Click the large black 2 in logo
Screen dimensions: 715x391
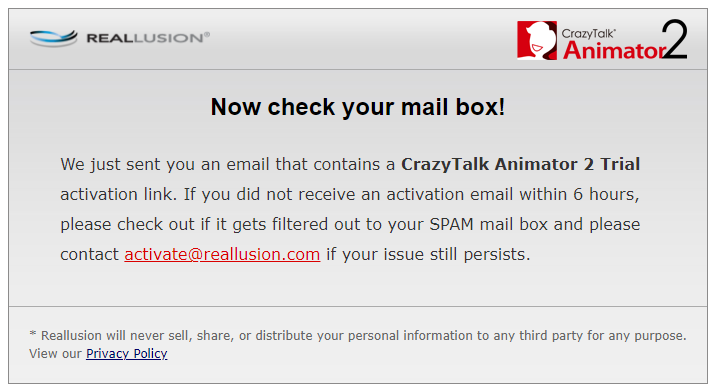(x=674, y=39)
